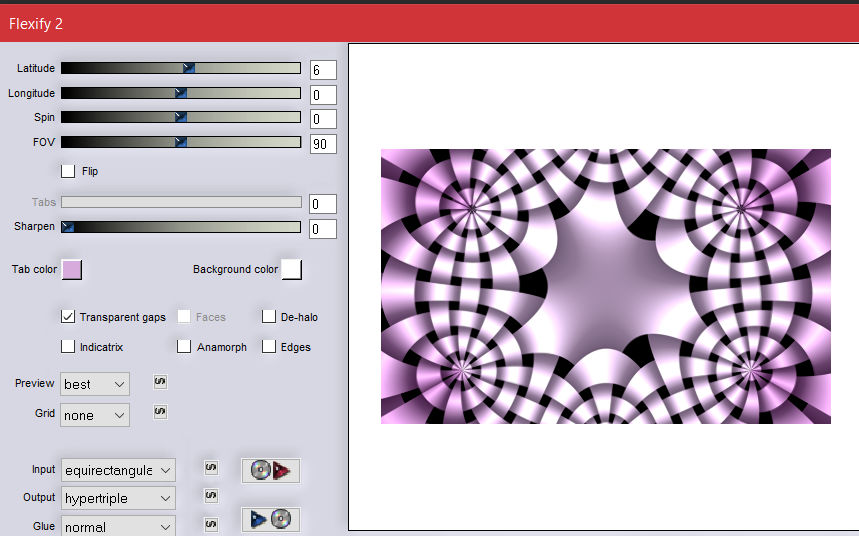Turn on the Indicatrix option

(68, 346)
